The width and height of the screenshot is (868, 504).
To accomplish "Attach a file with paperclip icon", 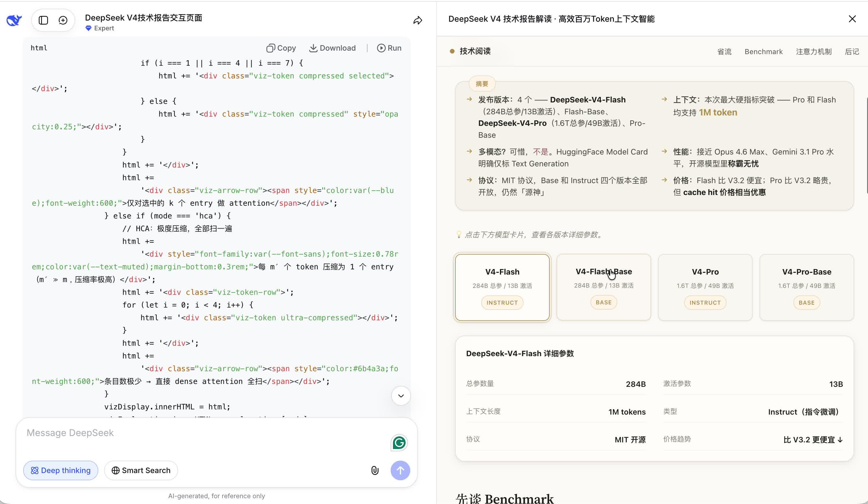I will [375, 470].
